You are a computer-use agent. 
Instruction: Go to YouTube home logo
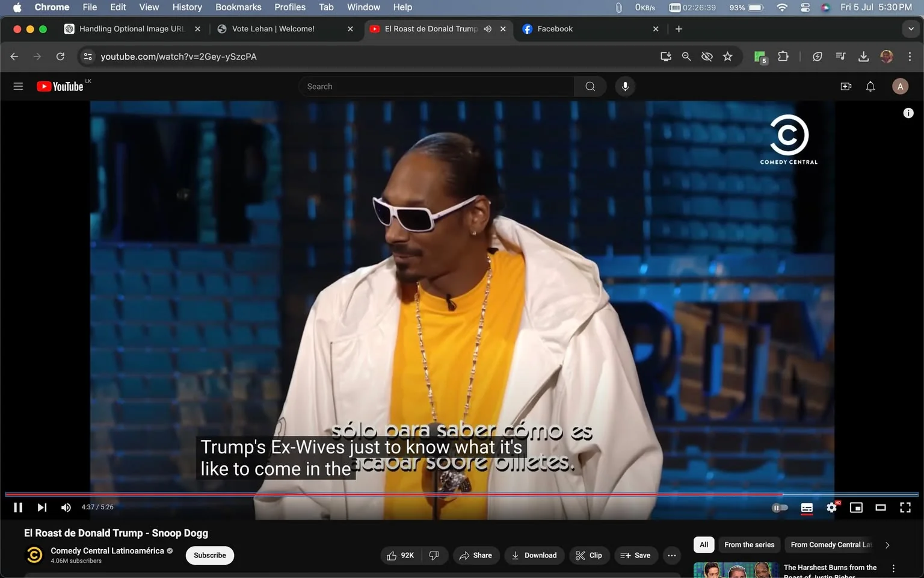pos(60,86)
